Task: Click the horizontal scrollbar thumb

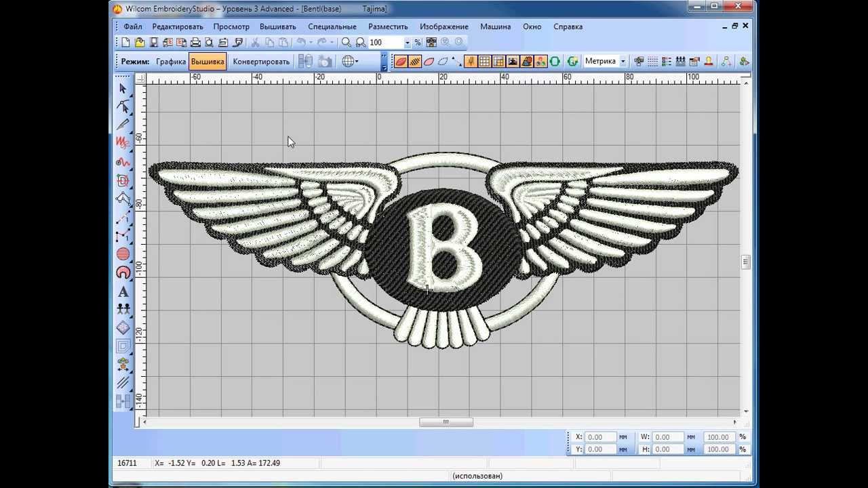Action: click(x=446, y=422)
